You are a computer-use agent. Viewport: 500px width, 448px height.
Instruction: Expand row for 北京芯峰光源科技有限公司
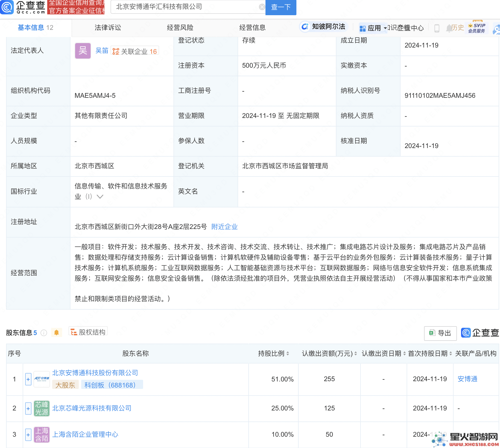pyautogui.click(x=28, y=408)
